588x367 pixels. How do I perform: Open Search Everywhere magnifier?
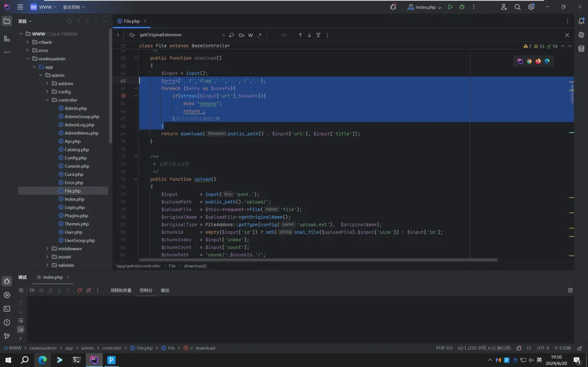tap(517, 7)
